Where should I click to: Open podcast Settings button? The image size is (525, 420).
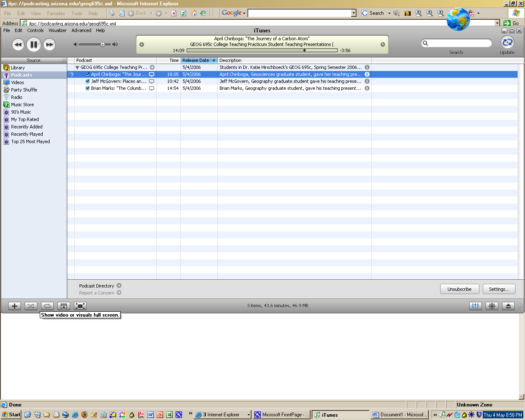pyautogui.click(x=499, y=289)
